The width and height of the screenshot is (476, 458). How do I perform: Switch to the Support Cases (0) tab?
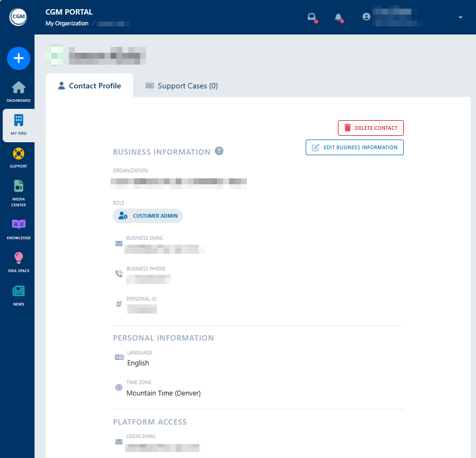click(182, 86)
